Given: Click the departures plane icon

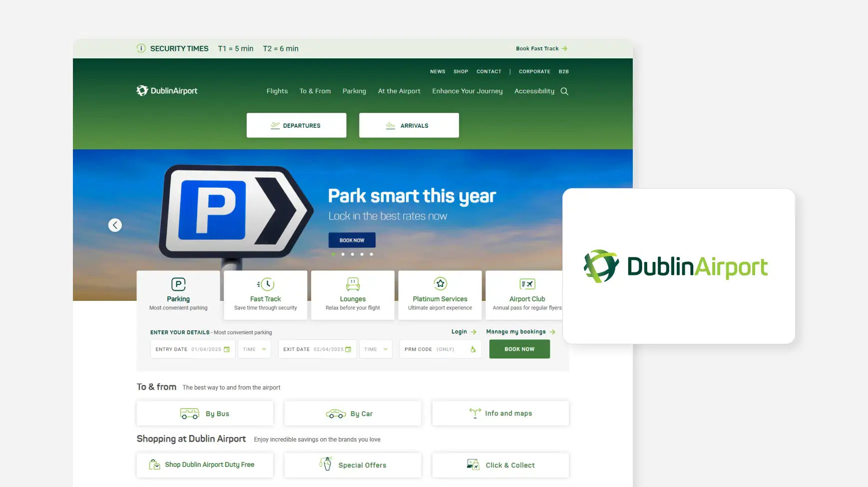Looking at the screenshot, I should pos(275,126).
